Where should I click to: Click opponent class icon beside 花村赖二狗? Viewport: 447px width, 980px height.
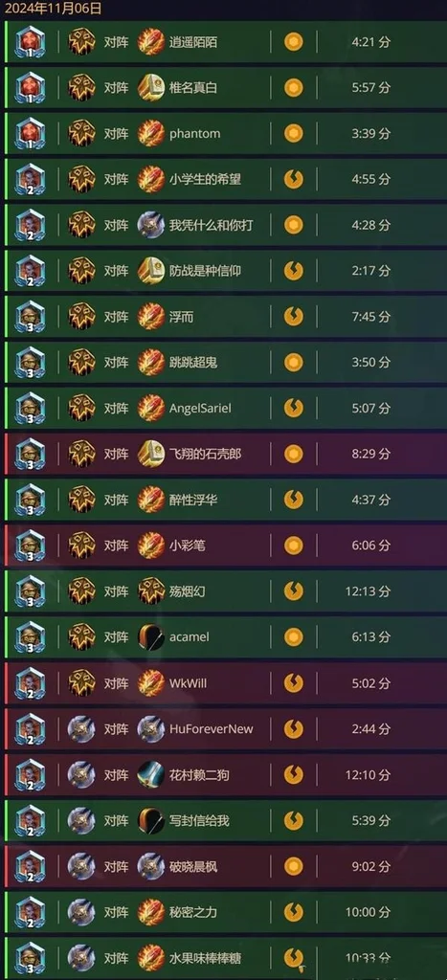[x=150, y=775]
